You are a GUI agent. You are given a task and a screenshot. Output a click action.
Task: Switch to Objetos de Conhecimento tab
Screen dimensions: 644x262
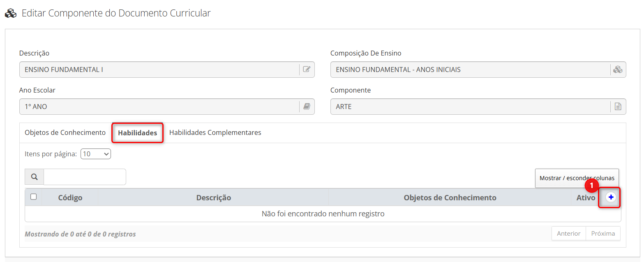click(65, 133)
